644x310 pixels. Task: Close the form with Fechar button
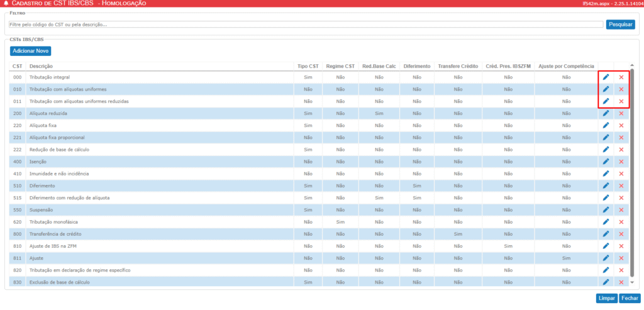(x=628, y=298)
